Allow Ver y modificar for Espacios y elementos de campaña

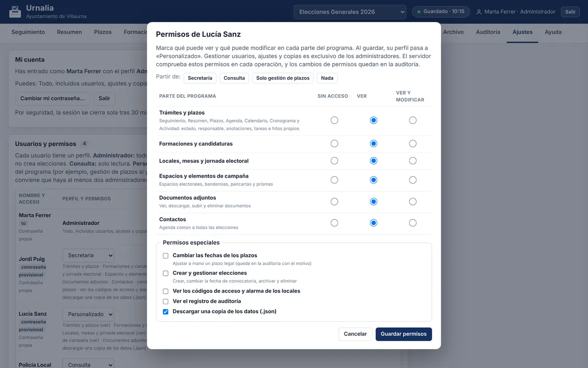413,180
